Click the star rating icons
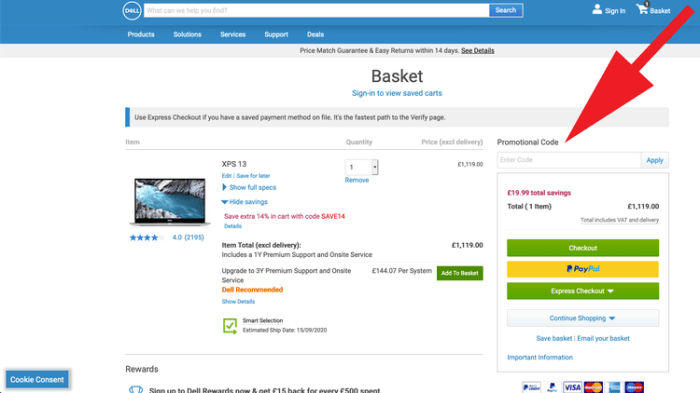 (x=147, y=238)
